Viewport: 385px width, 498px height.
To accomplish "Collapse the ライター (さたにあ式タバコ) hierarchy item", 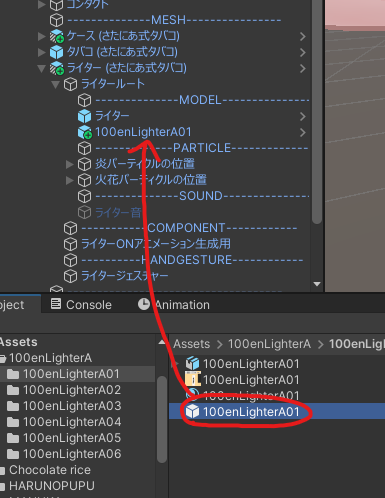I will pyautogui.click(x=41, y=68).
